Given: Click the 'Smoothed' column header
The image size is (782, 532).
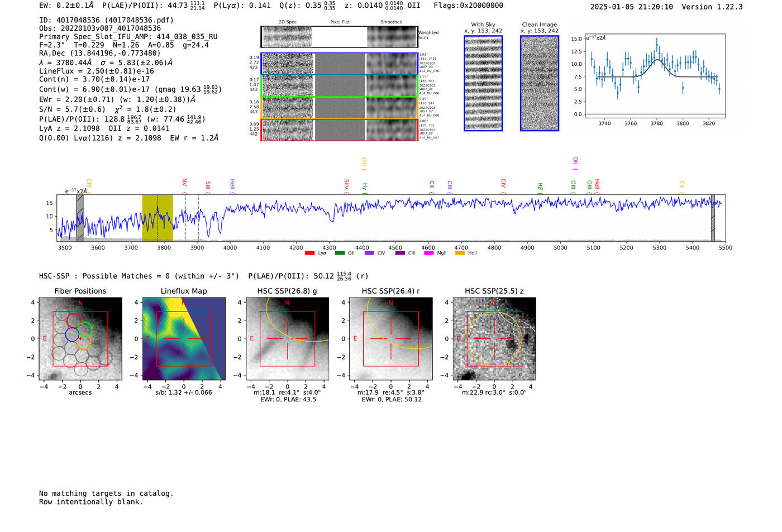Looking at the screenshot, I should tap(391, 22).
